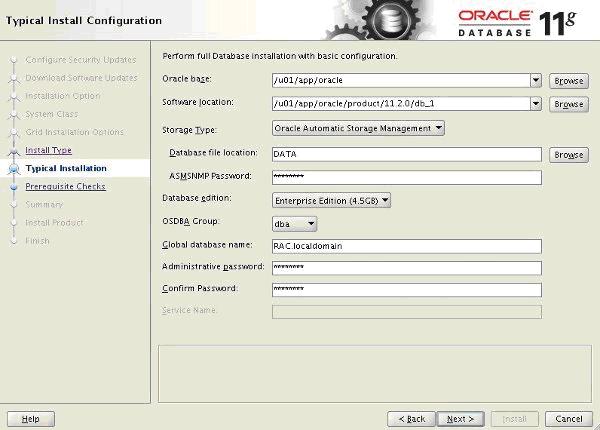Click the Software location text field
600x430 pixels.
pos(401,104)
